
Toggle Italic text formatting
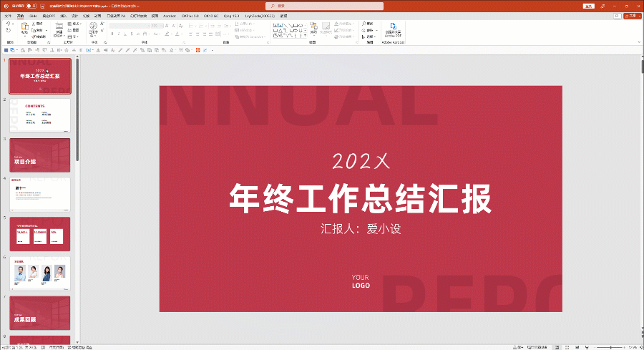[x=119, y=34]
